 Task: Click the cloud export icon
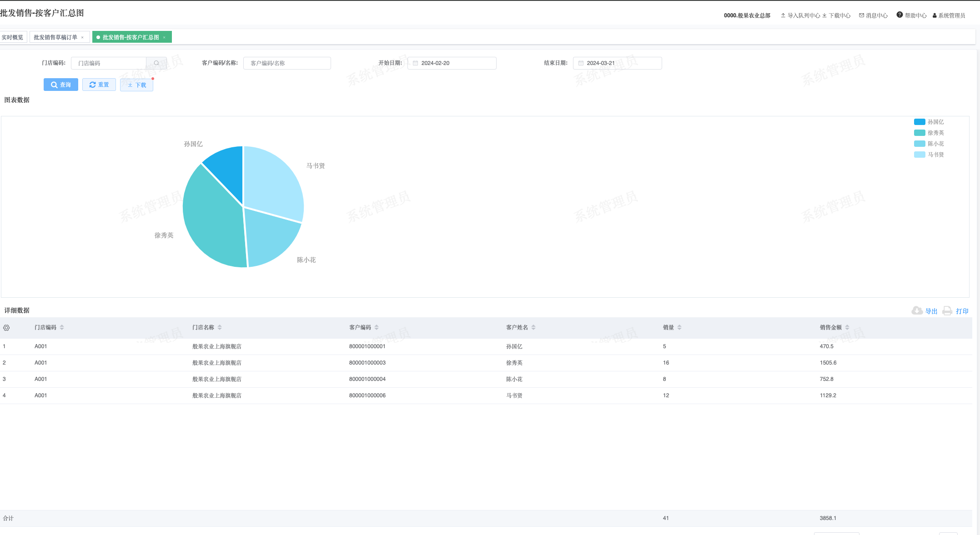click(917, 311)
